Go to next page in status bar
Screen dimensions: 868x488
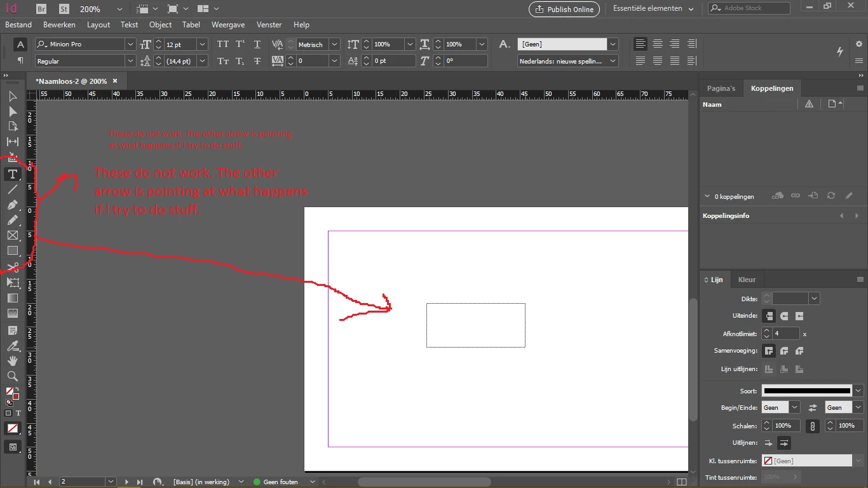[126, 482]
